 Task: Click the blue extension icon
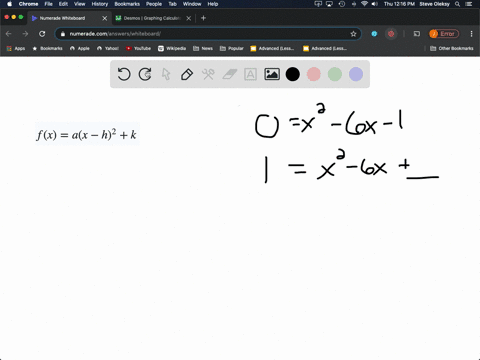coord(374,34)
